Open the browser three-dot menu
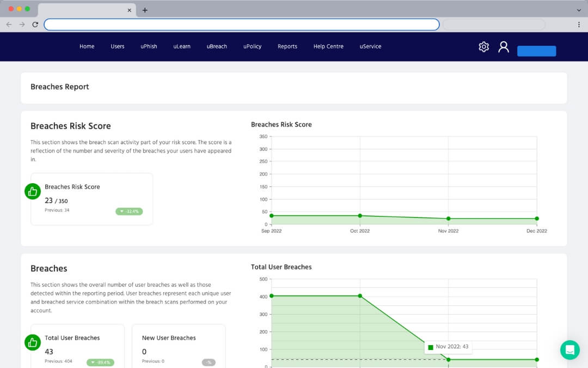This screenshot has width=588, height=368. point(579,25)
